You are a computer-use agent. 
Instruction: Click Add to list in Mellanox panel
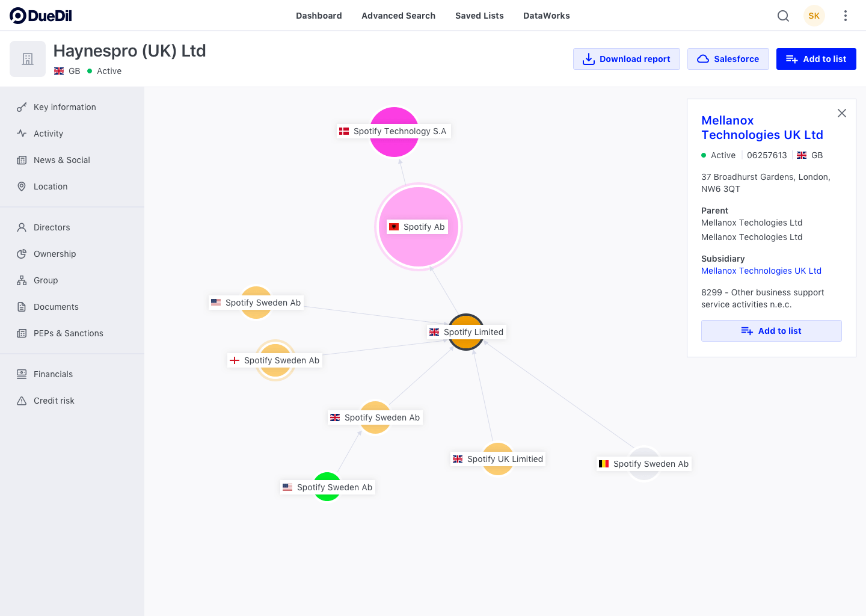[x=772, y=331]
